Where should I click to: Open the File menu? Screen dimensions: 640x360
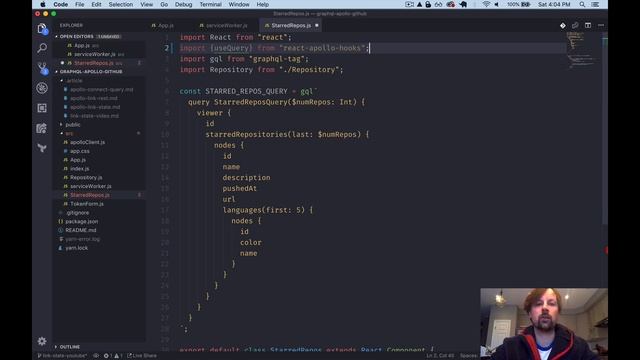click(x=80, y=4)
